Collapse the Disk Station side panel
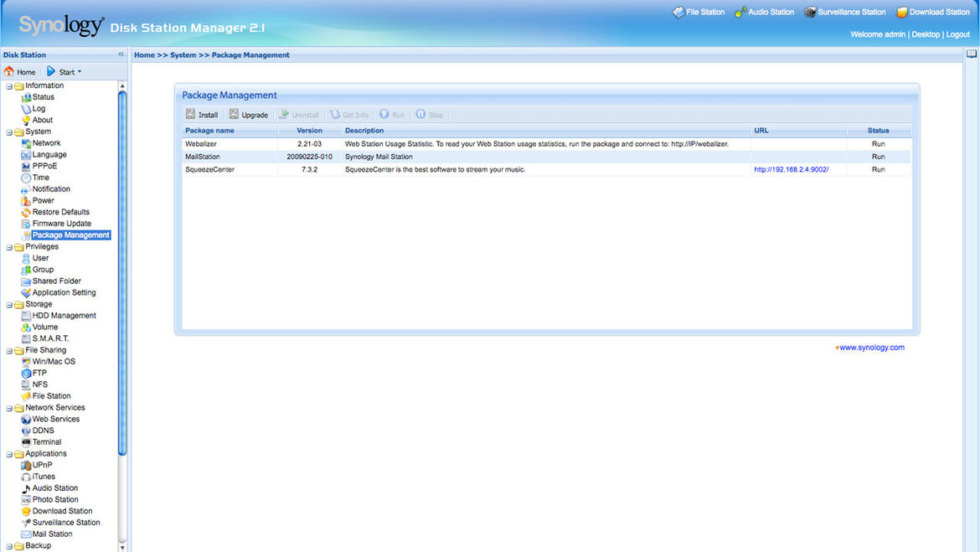The width and height of the screenshot is (980, 552). point(121,54)
